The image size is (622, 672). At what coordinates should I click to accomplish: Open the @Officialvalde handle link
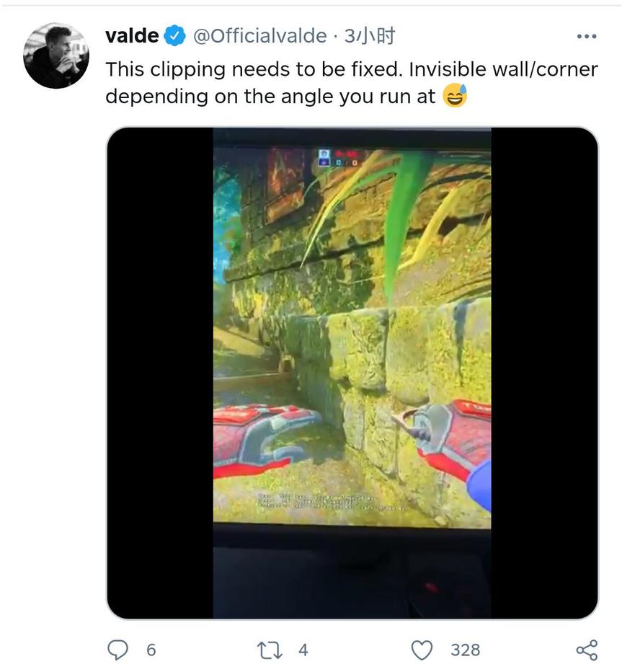(259, 35)
